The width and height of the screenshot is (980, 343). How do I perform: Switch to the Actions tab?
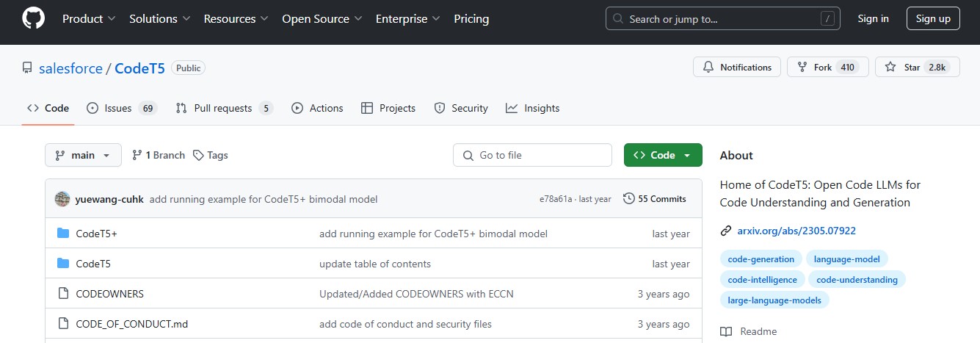[317, 108]
